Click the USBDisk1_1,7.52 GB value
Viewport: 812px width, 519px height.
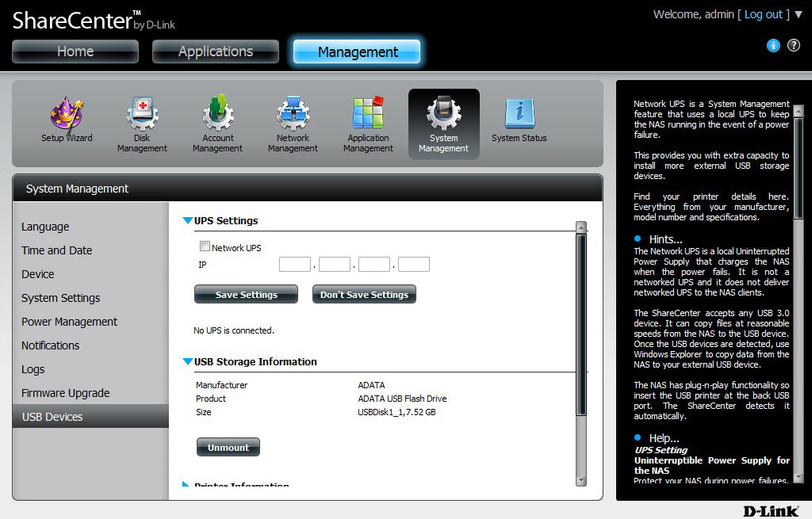[x=396, y=412]
